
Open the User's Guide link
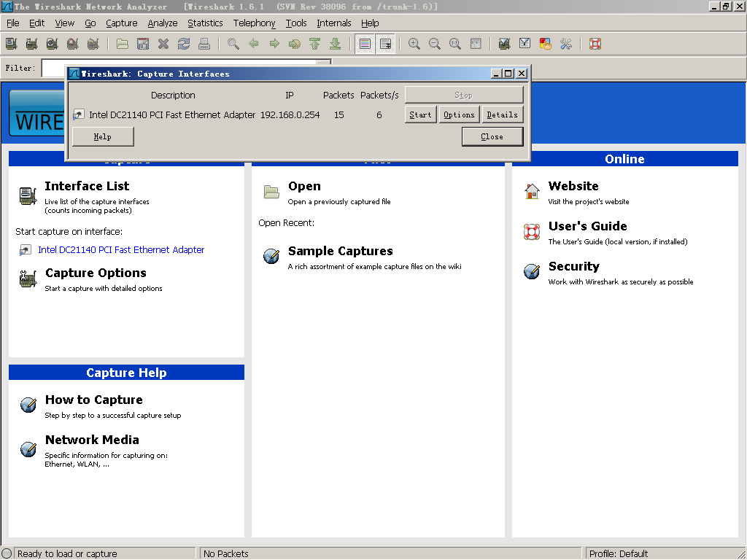click(587, 226)
